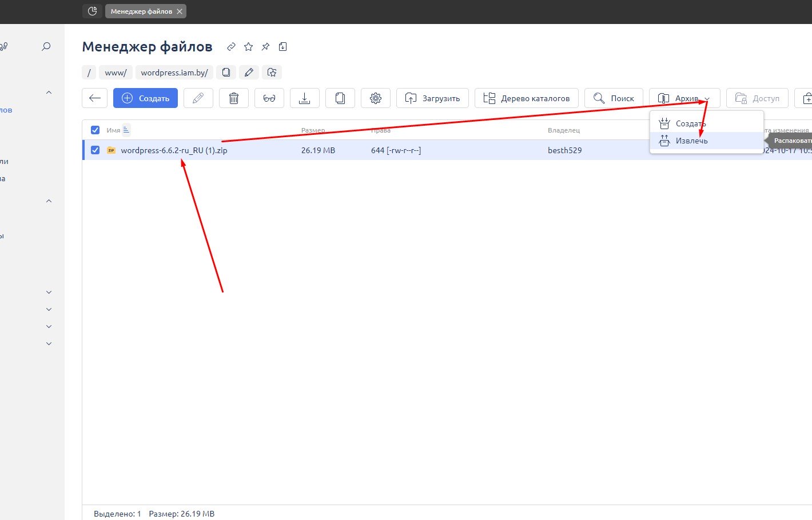
Task: Click the Доступ button
Action: [757, 98]
